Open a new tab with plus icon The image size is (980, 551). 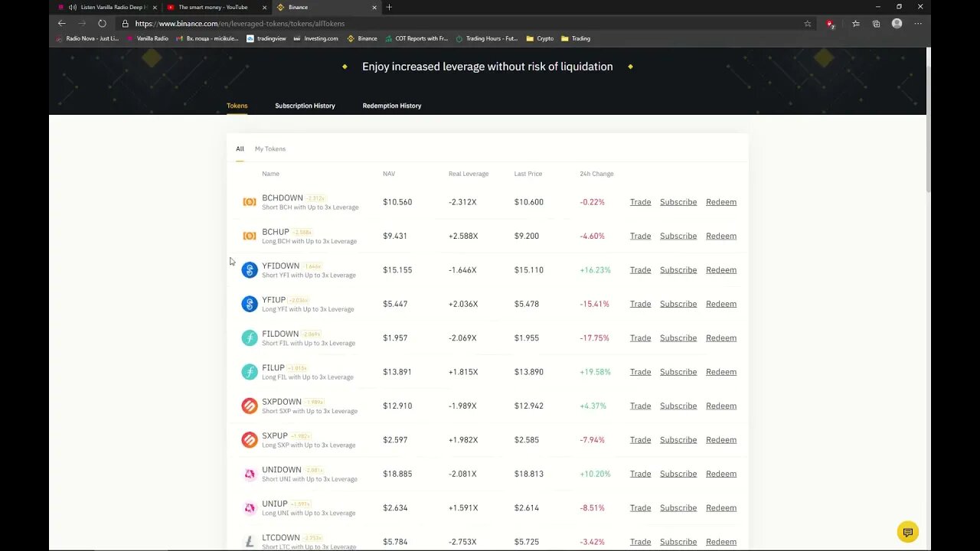(389, 7)
